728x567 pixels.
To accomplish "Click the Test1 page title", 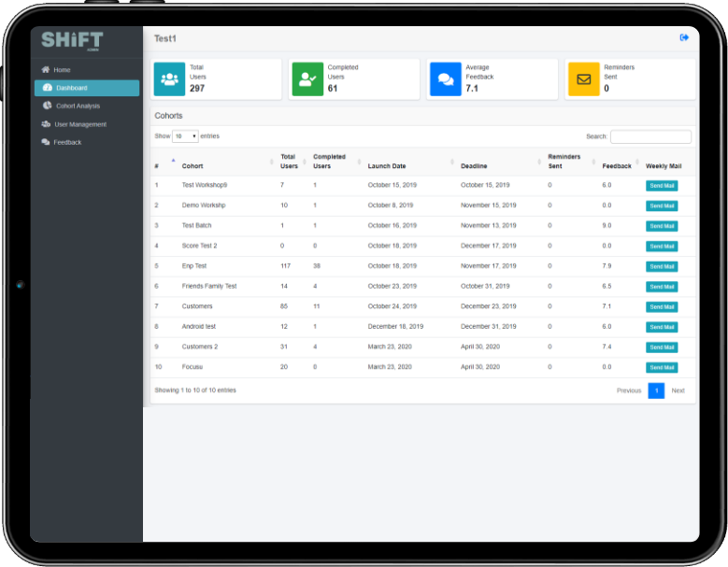I will pyautogui.click(x=165, y=38).
